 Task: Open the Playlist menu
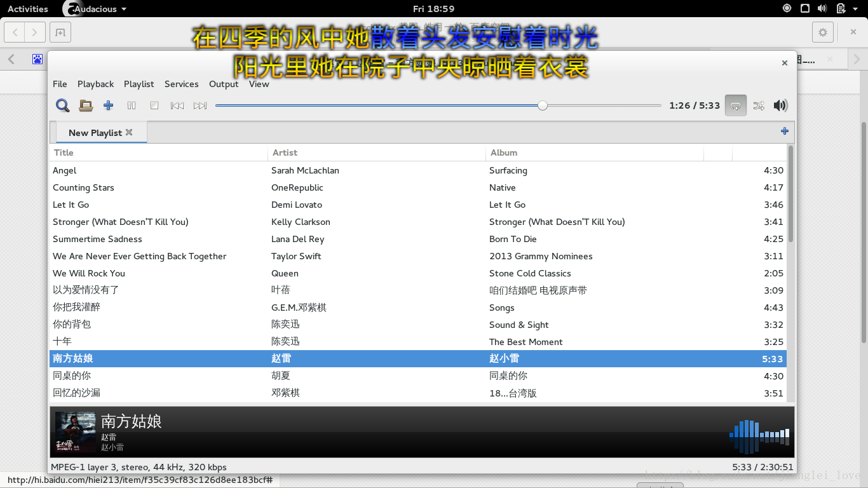(139, 84)
